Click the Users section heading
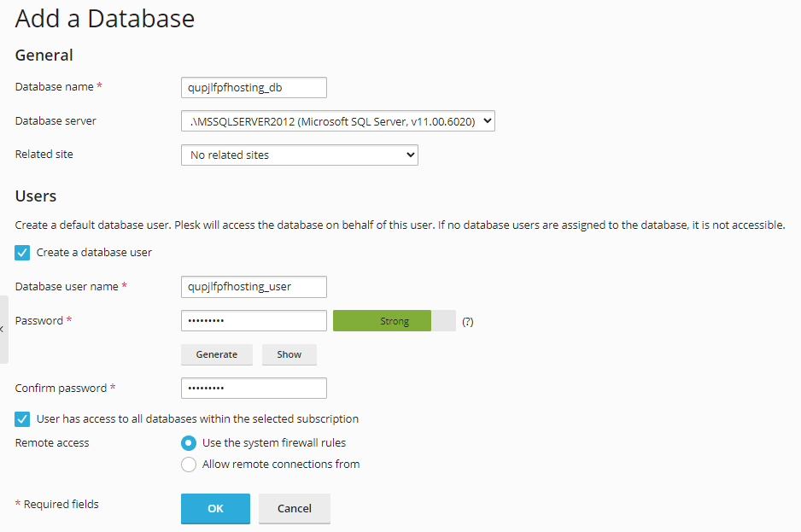This screenshot has width=801, height=532. coord(36,196)
